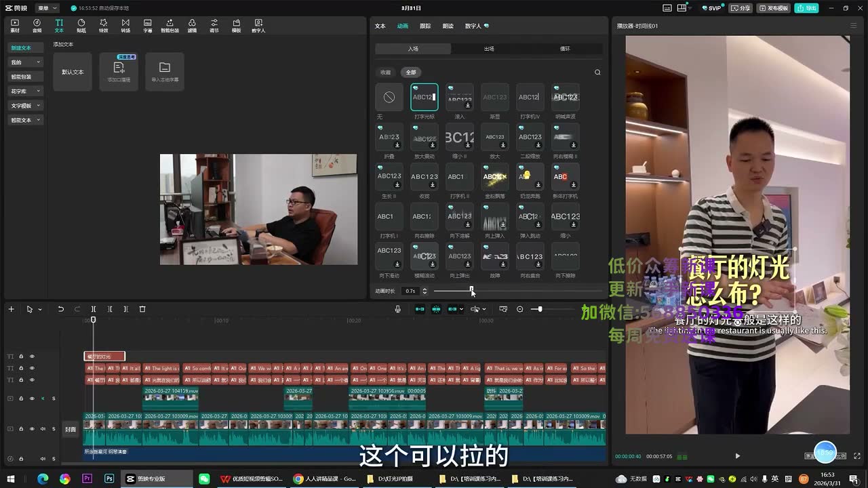Switch to the 跟踪 tracking tab
Screen dimensions: 868x488
pos(425,26)
